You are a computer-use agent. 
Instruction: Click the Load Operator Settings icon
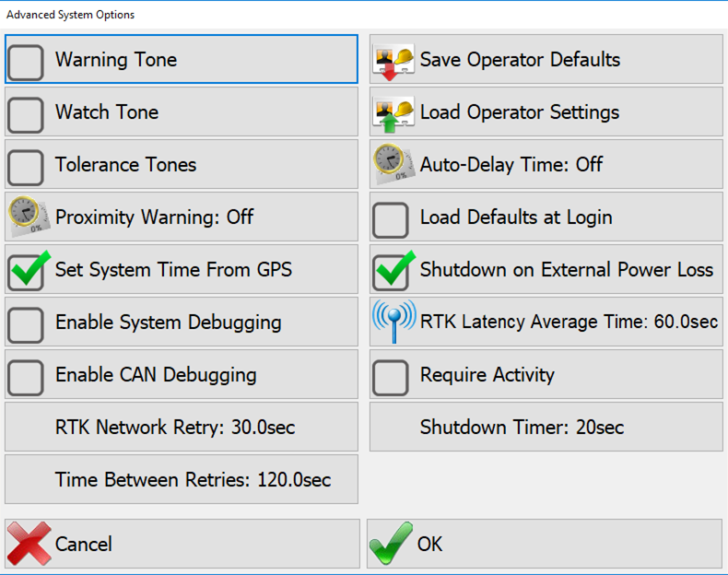393,116
